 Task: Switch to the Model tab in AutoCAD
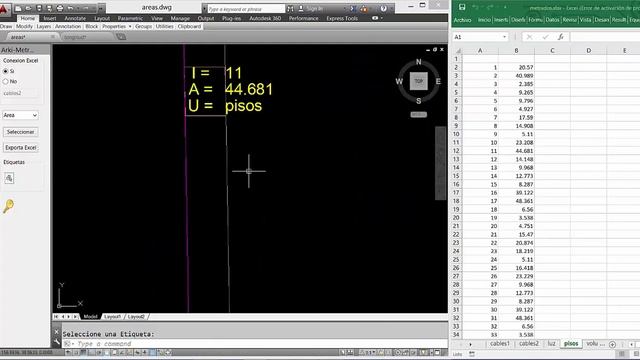(90, 316)
